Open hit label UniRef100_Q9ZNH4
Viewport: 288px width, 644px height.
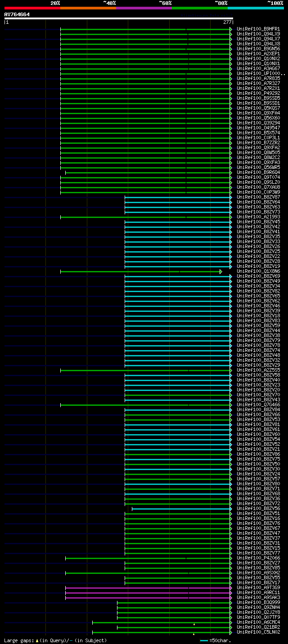point(258,608)
